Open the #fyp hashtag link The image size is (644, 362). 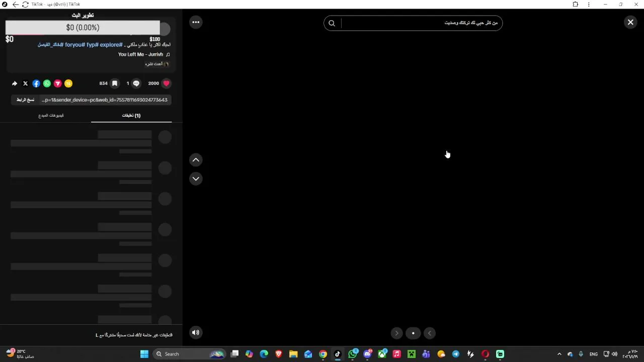[x=93, y=45]
